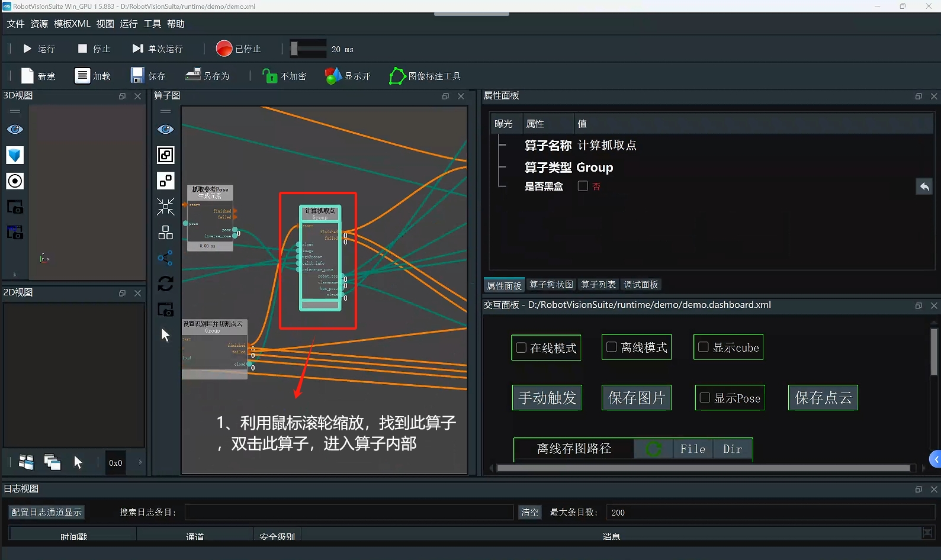941x560 pixels.
Task: Click the File button for 离线存图路径
Action: (x=693, y=449)
